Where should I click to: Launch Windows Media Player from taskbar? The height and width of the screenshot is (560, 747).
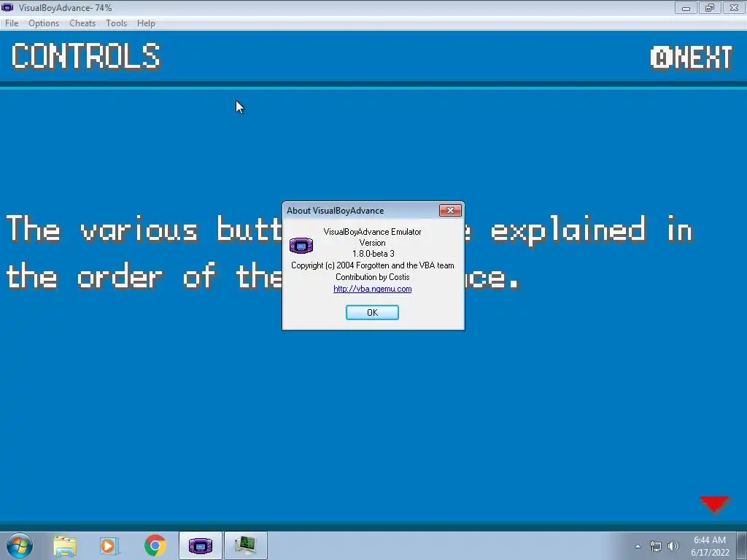[x=109, y=545]
